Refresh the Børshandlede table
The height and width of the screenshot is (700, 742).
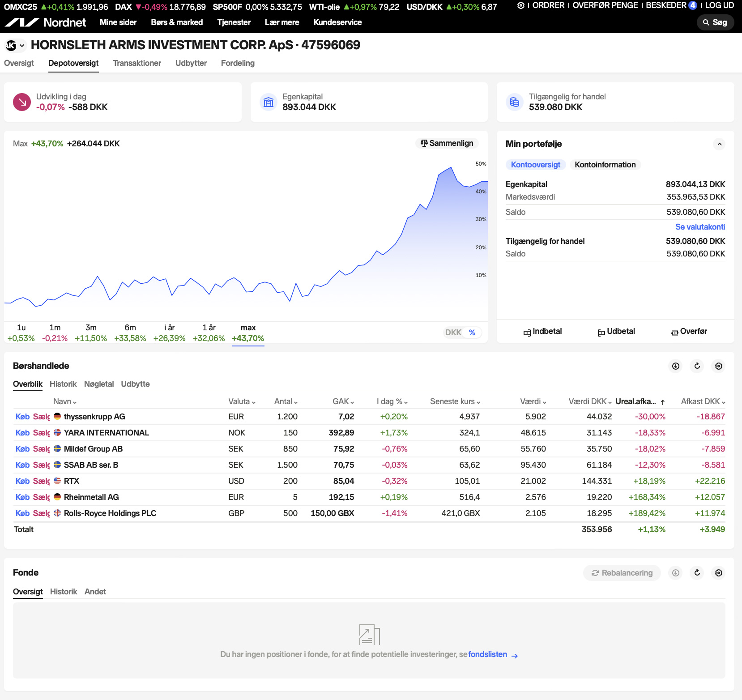697,366
